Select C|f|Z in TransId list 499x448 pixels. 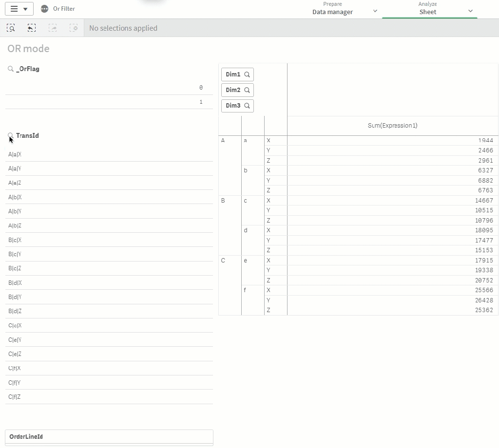tap(109, 397)
